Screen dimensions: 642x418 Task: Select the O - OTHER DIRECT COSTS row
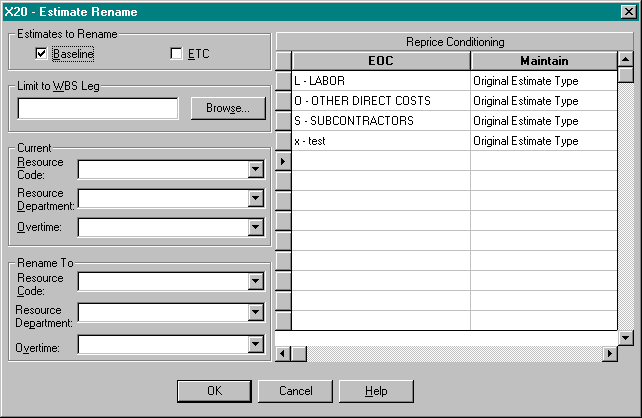pyautogui.click(x=380, y=101)
